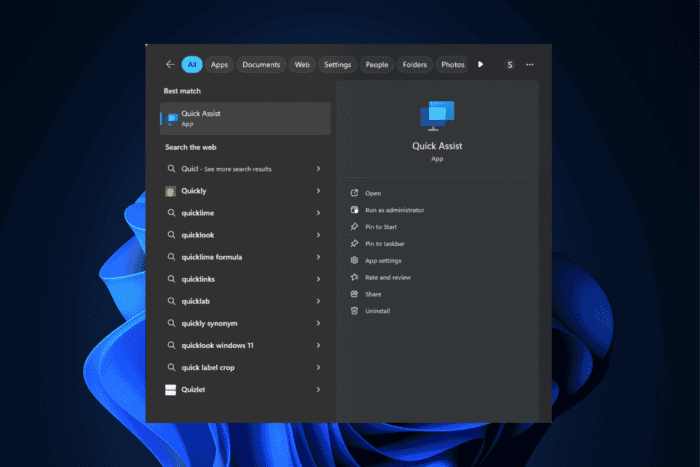Click search icon beside quicklook windows 11

(171, 345)
